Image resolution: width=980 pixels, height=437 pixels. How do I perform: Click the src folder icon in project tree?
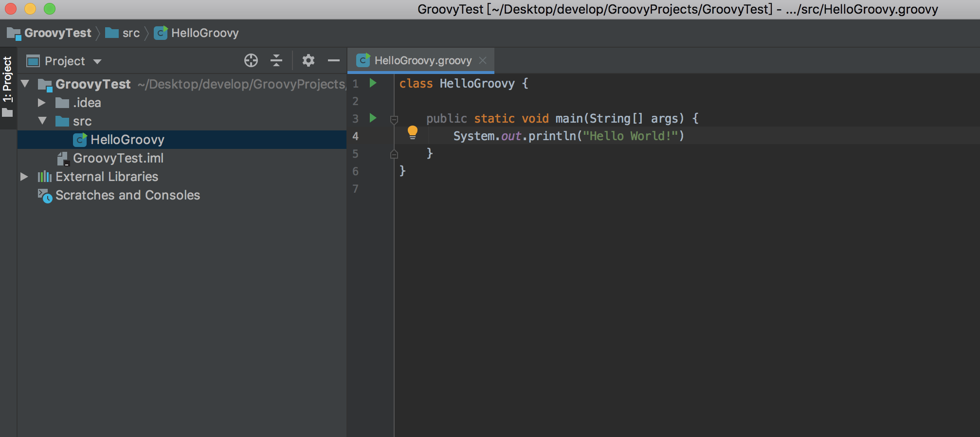[62, 121]
